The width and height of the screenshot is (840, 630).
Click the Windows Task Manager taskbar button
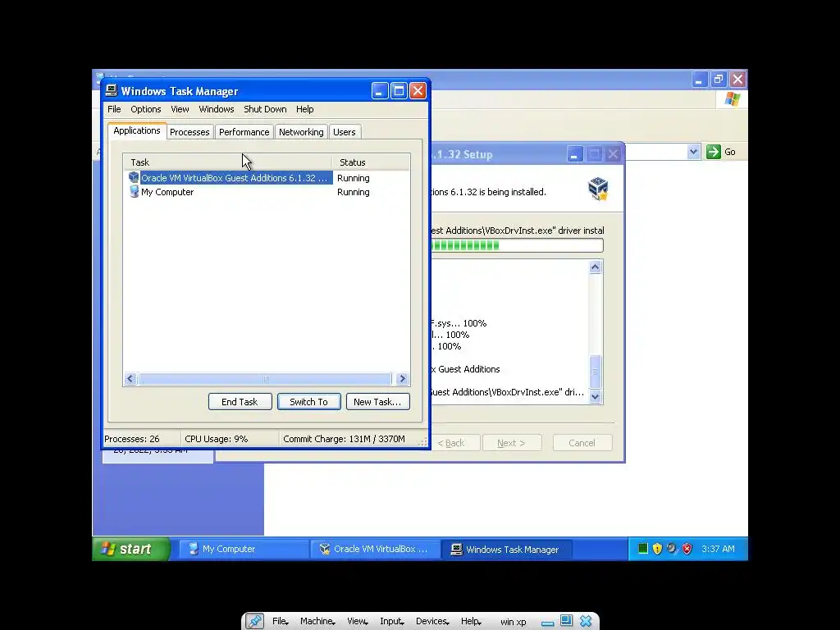(x=506, y=549)
